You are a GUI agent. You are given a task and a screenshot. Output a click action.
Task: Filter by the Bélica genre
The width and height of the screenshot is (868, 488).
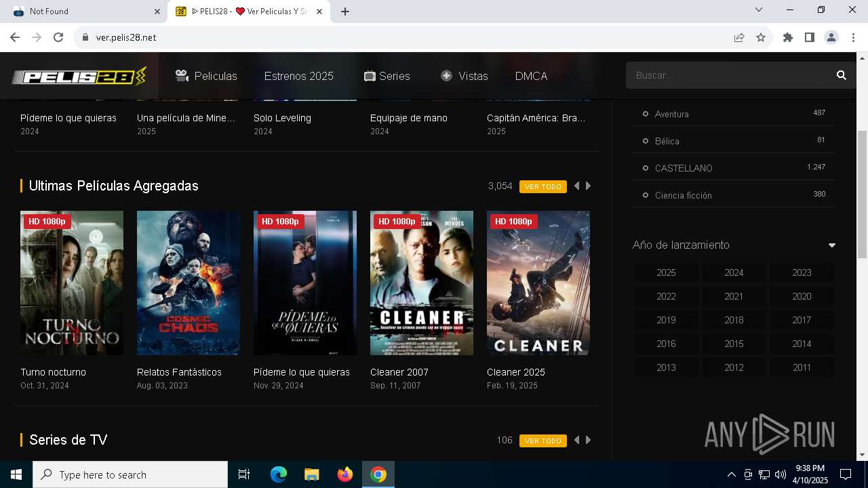click(x=667, y=141)
